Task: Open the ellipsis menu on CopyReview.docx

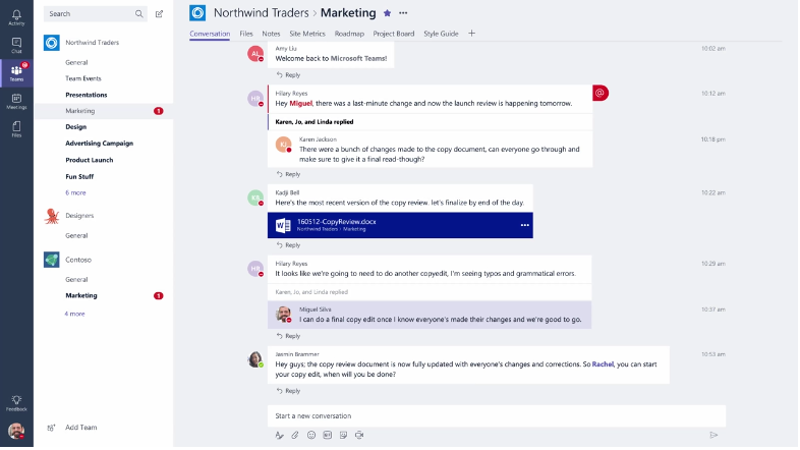Action: [524, 225]
